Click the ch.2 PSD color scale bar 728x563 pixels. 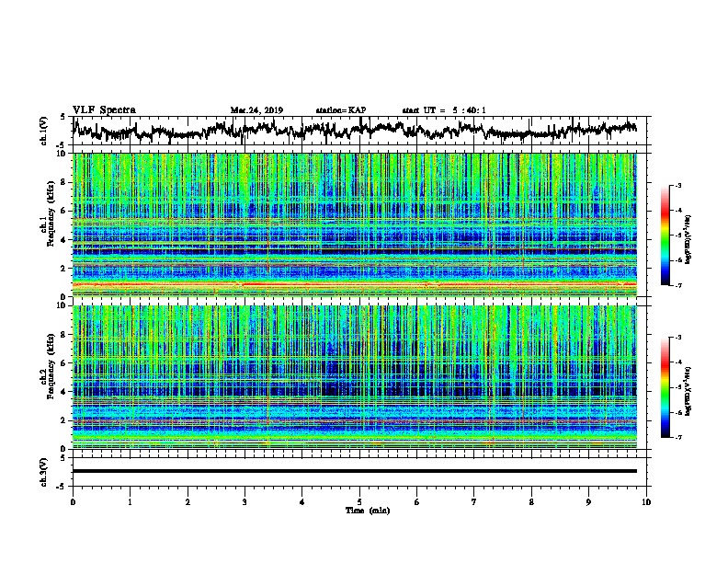665,387
